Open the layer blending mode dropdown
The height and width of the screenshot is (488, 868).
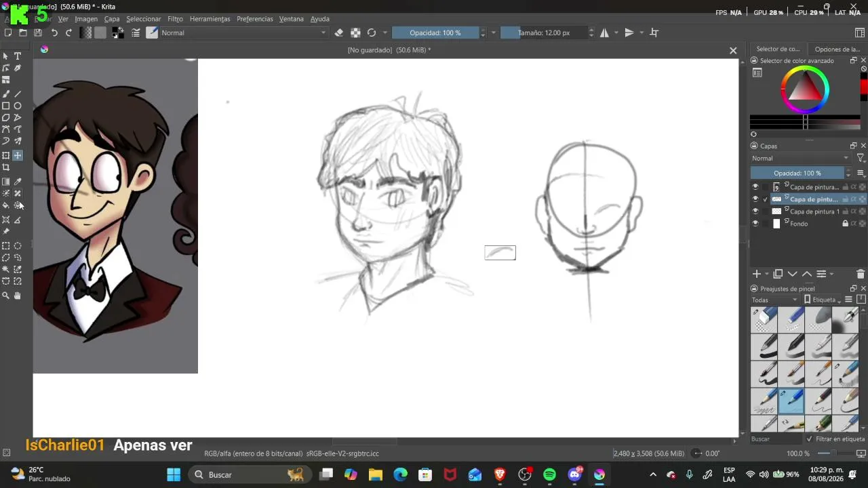coord(800,159)
